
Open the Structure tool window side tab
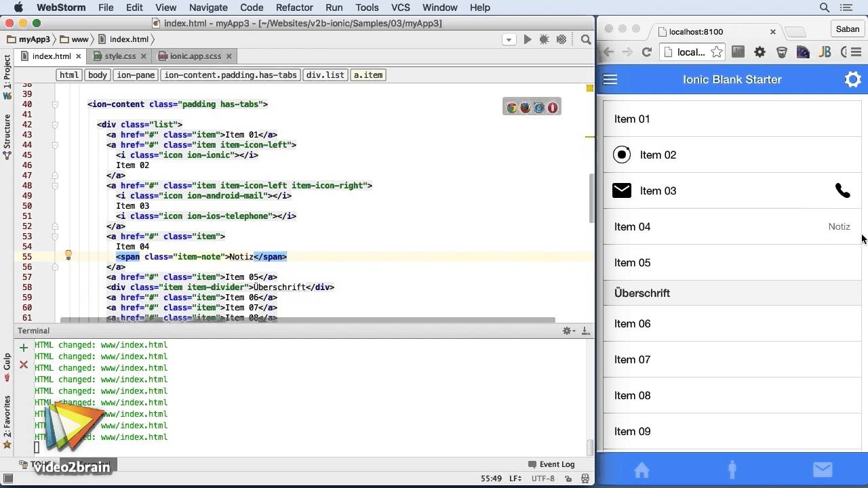[7, 136]
